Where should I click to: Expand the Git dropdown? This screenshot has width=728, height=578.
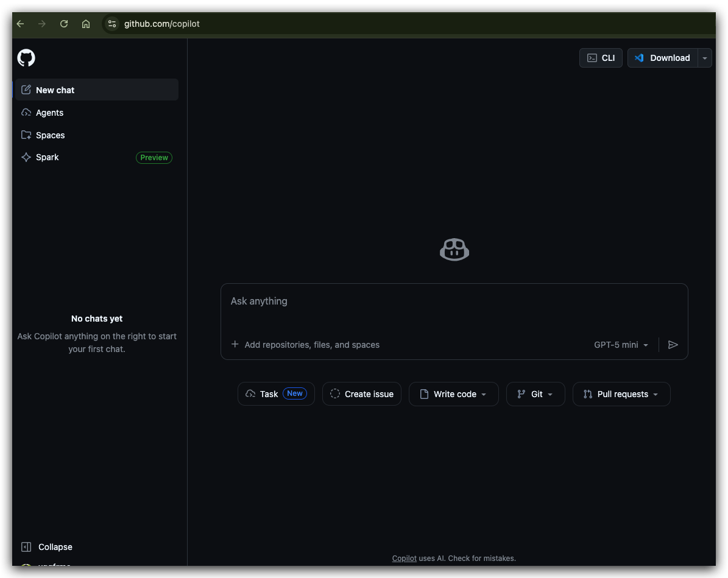point(535,394)
